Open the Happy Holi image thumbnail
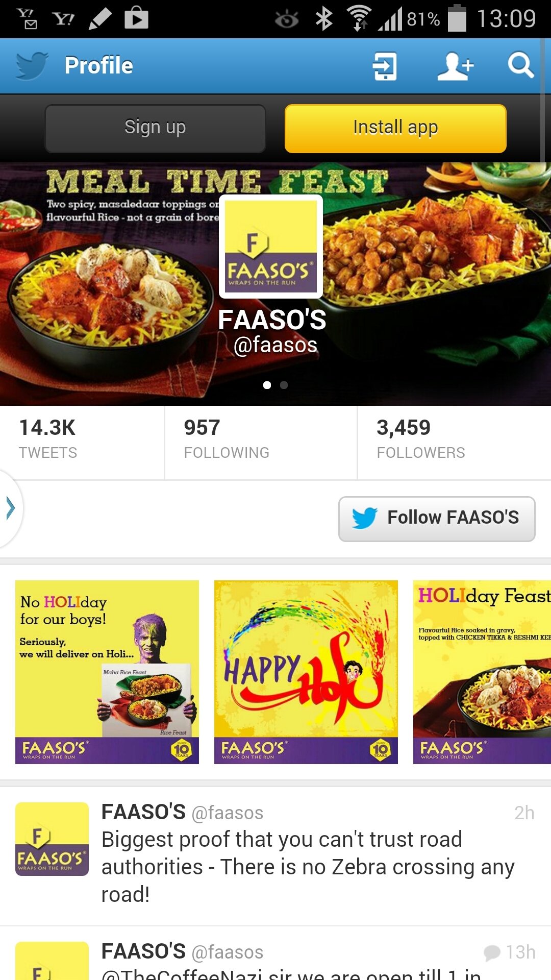The height and width of the screenshot is (980, 551). coord(306,672)
